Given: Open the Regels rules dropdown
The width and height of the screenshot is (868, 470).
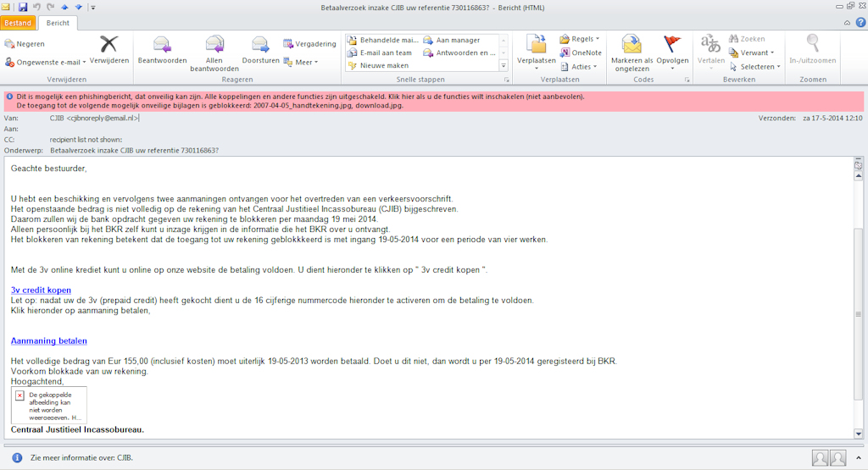Looking at the screenshot, I should point(580,39).
